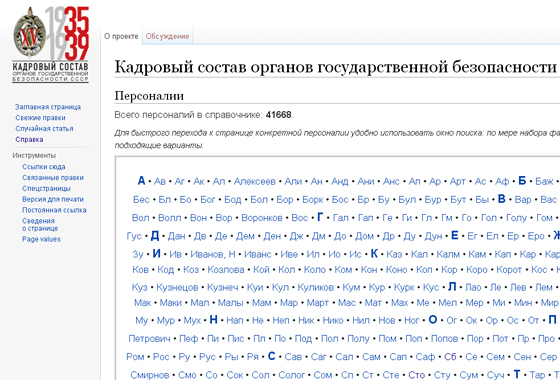Jump to bold letter 'Л' index
This screenshot has height=380, width=560.
(452, 287)
